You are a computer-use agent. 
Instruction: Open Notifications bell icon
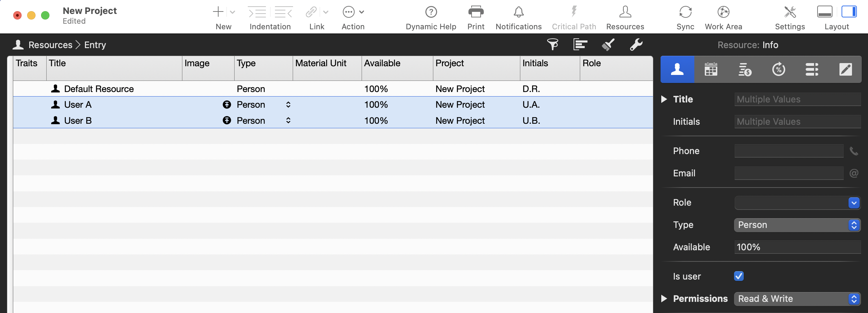click(x=518, y=12)
